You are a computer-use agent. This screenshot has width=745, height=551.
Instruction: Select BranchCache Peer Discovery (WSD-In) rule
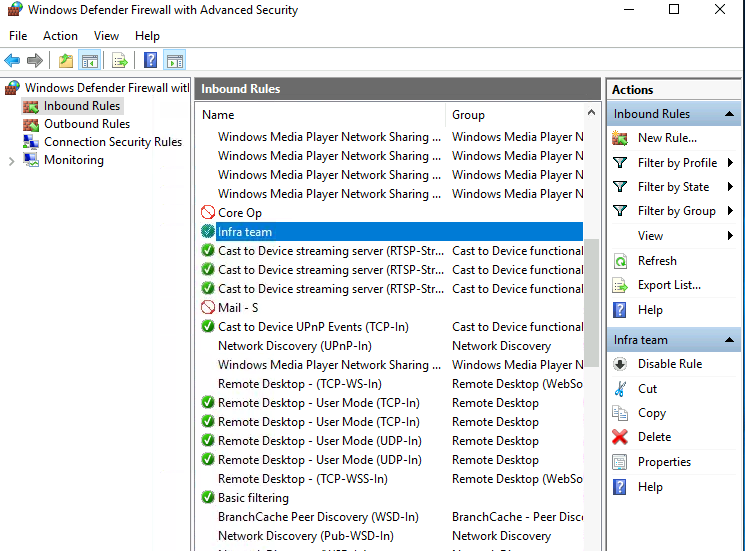pos(318,517)
